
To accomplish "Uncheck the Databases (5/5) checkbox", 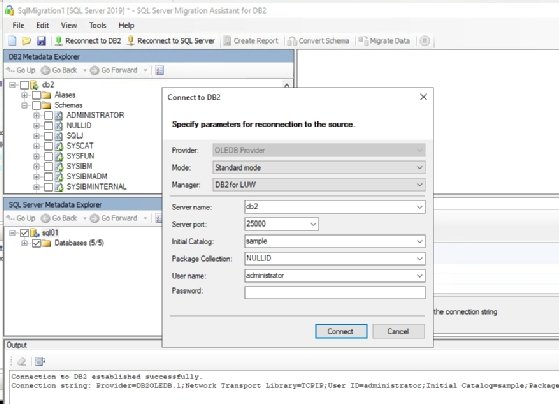I will pyautogui.click(x=36, y=243).
